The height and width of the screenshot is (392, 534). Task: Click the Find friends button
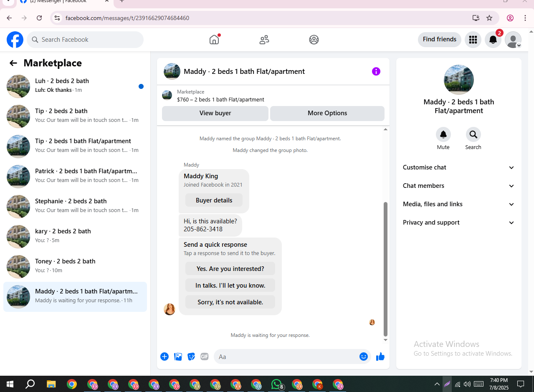click(440, 39)
